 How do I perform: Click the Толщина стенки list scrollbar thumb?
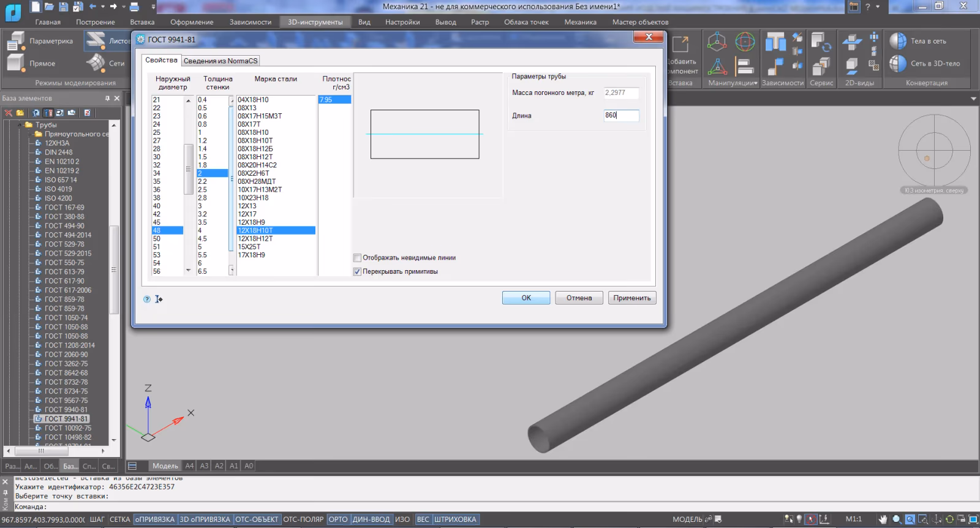(232, 178)
